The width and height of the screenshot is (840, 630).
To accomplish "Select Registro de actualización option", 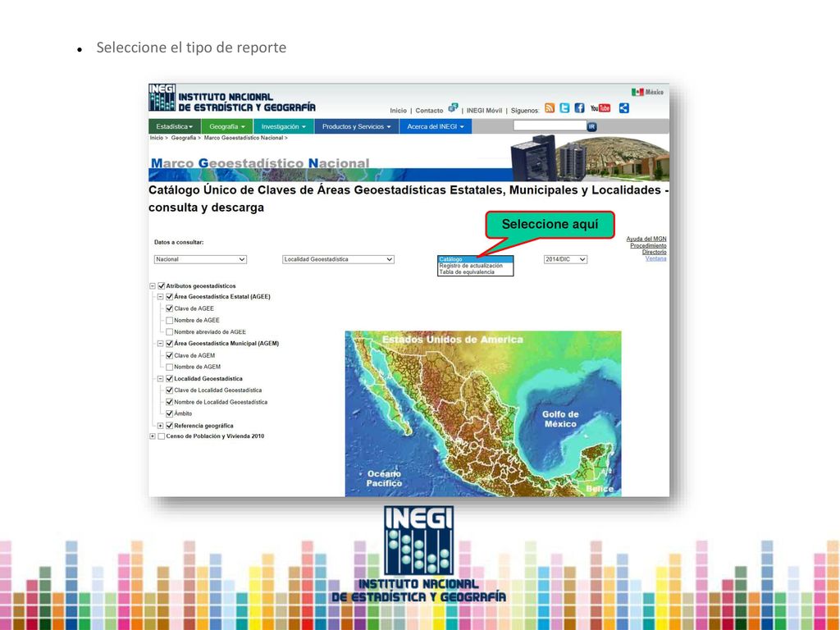I will pos(475,266).
